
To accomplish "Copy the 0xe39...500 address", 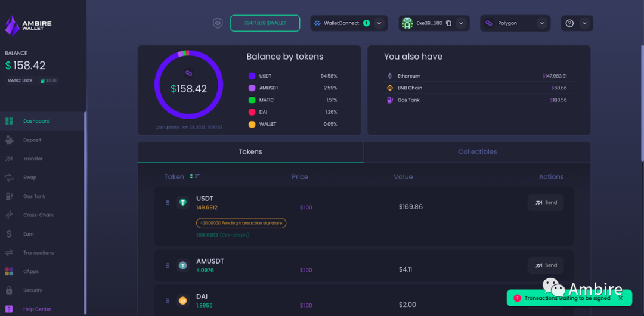I will (x=448, y=23).
